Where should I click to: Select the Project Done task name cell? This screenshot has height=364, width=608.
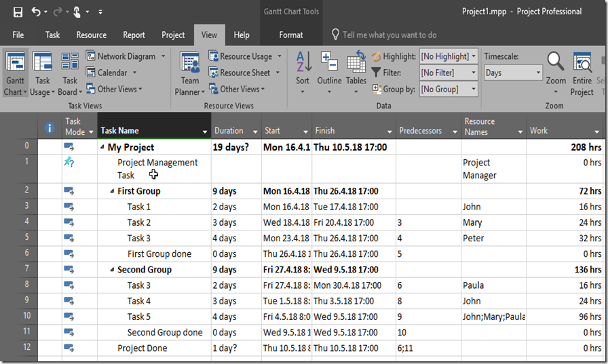(142, 348)
